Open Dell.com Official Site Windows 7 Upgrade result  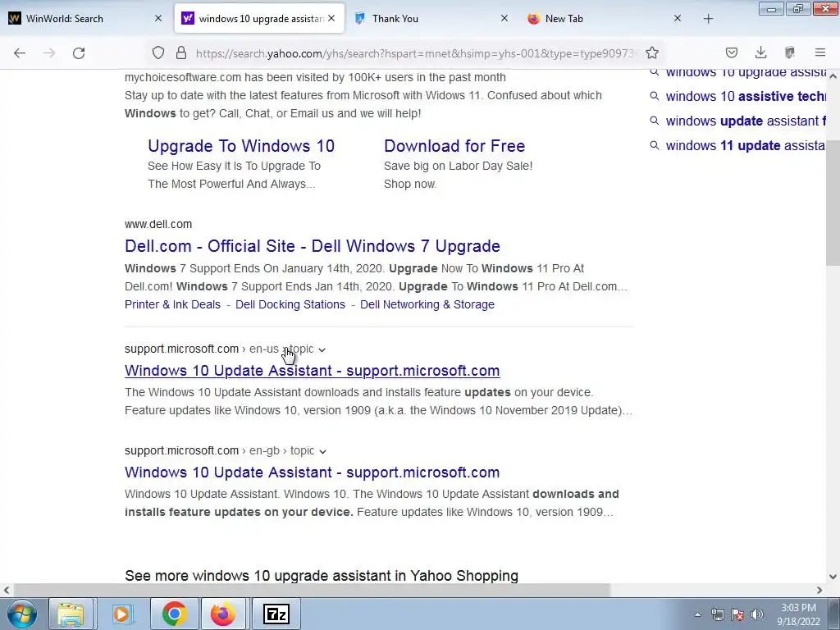click(313, 246)
